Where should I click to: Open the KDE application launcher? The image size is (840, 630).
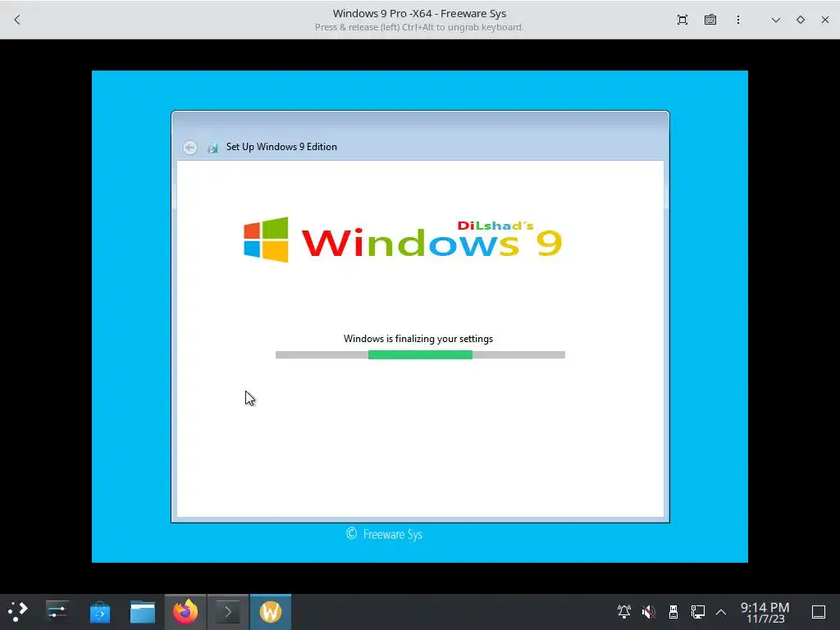click(x=18, y=612)
